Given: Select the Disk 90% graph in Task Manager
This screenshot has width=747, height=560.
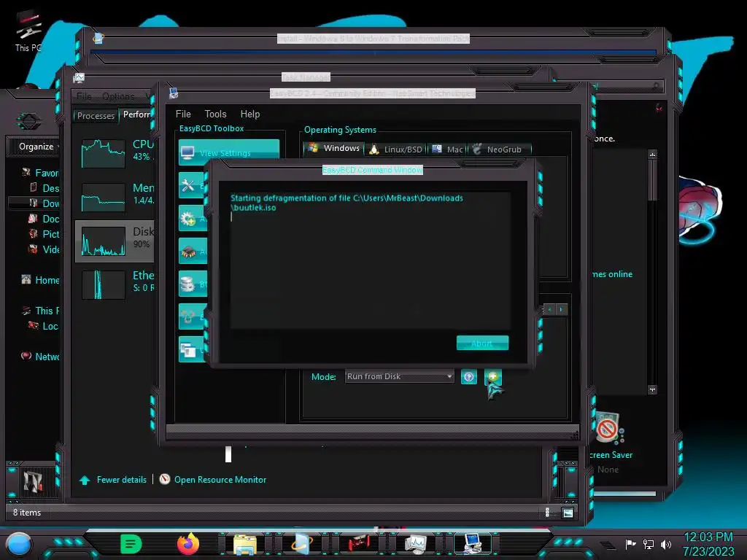Looking at the screenshot, I should coord(104,241).
